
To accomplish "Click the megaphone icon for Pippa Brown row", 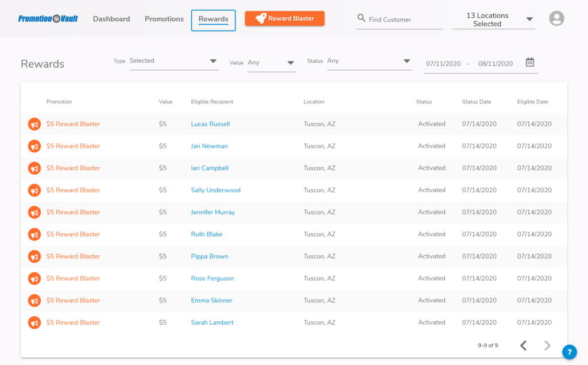I will (x=34, y=256).
